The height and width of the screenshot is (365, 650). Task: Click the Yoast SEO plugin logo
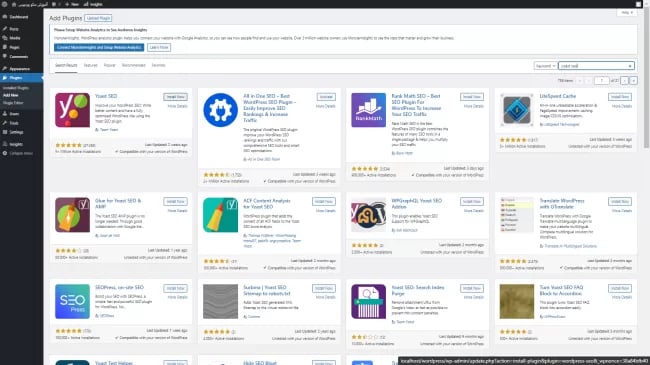tap(72, 110)
